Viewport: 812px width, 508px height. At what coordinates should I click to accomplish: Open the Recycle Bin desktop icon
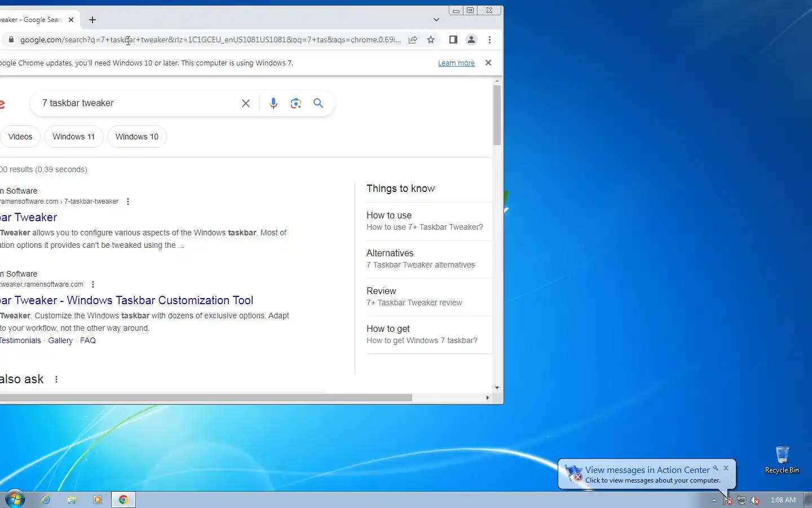[x=782, y=459]
